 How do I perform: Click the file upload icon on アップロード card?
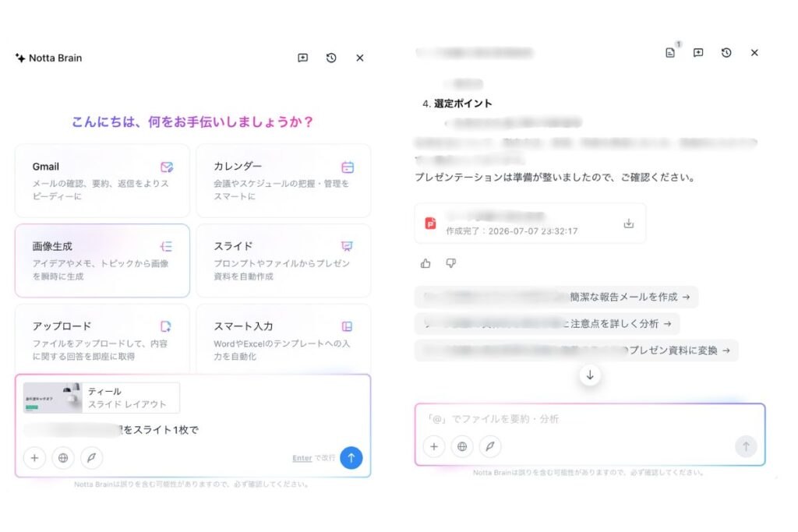click(x=166, y=326)
